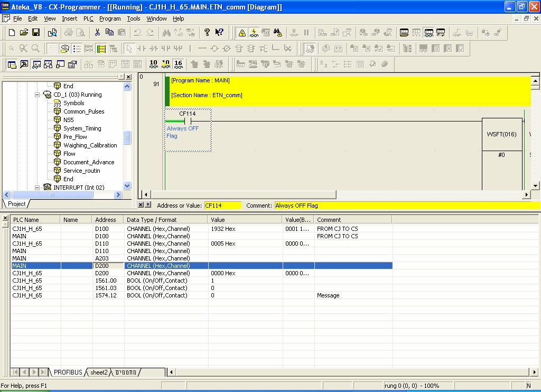Image resolution: width=541 pixels, height=392 pixels.
Task: Collapse the INTERRUPT (Int 02) node
Action: pos(38,188)
